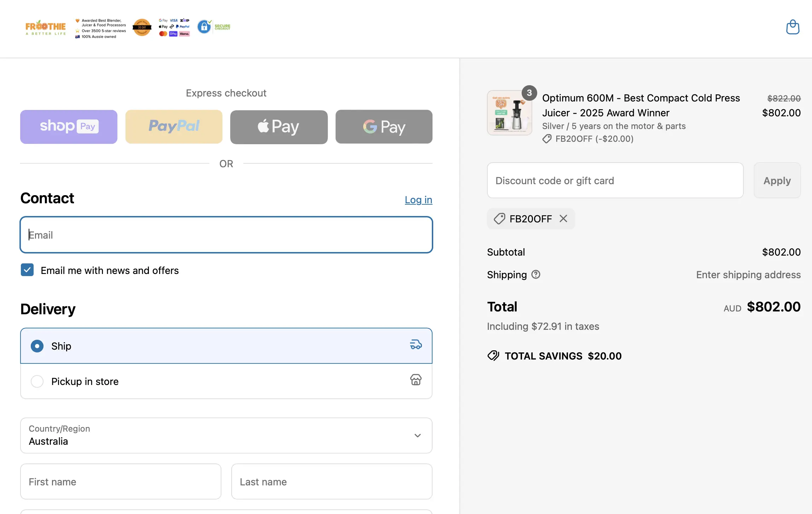Viewport: 812px width, 514px height.
Task: Pay with Shop Pay
Action: click(69, 127)
